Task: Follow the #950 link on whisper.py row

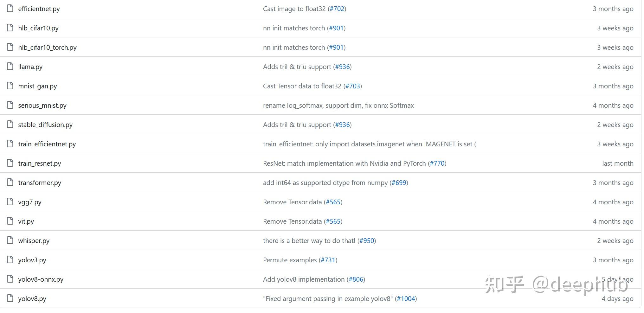Action: pos(367,241)
